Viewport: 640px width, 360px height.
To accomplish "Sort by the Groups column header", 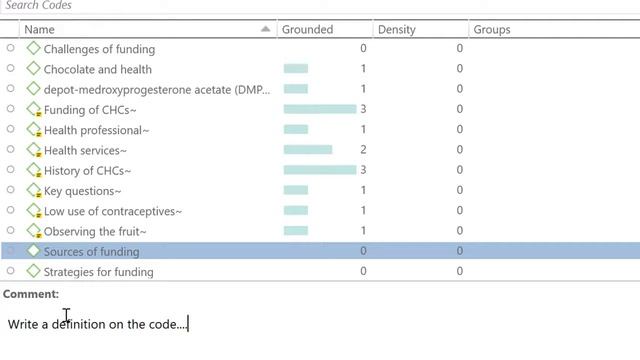I will tap(554, 29).
